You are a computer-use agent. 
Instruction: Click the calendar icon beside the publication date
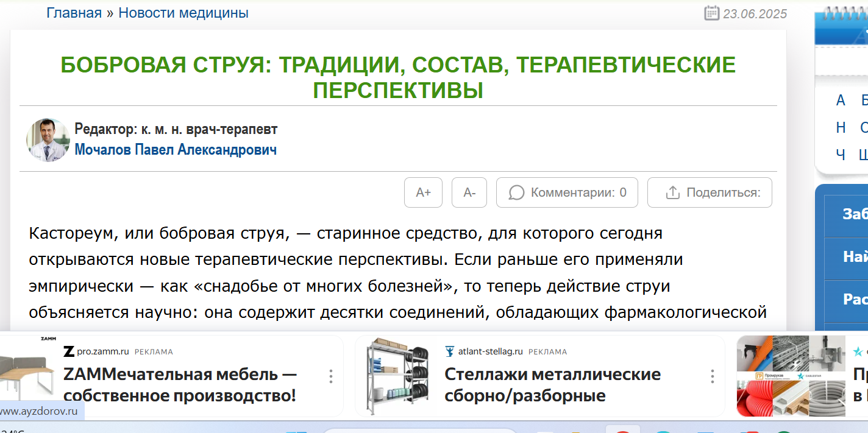711,13
